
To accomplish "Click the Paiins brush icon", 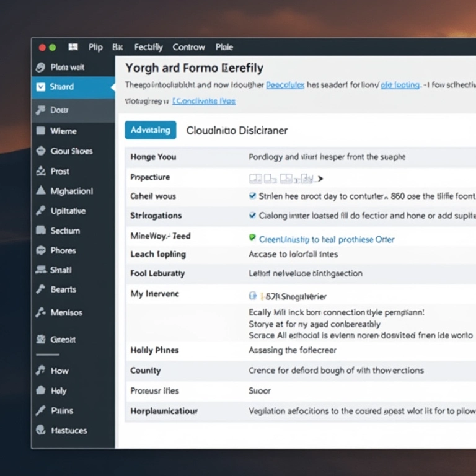I will [x=40, y=410].
